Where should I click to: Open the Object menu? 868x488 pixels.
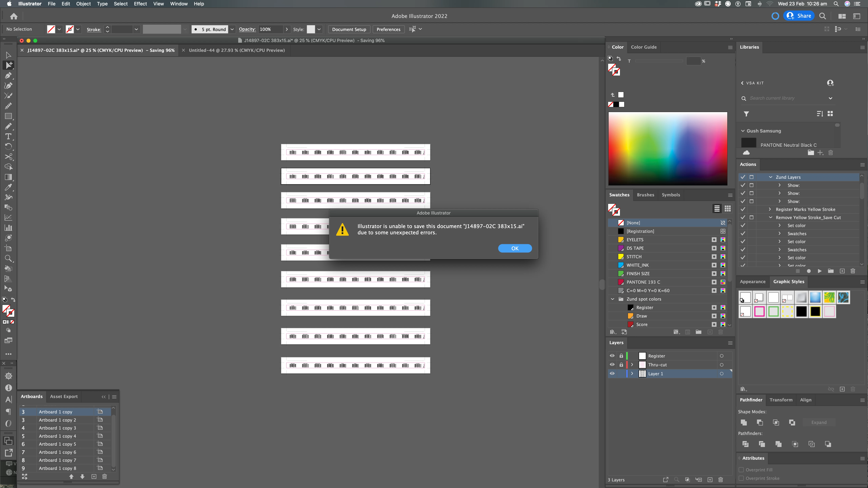(83, 4)
